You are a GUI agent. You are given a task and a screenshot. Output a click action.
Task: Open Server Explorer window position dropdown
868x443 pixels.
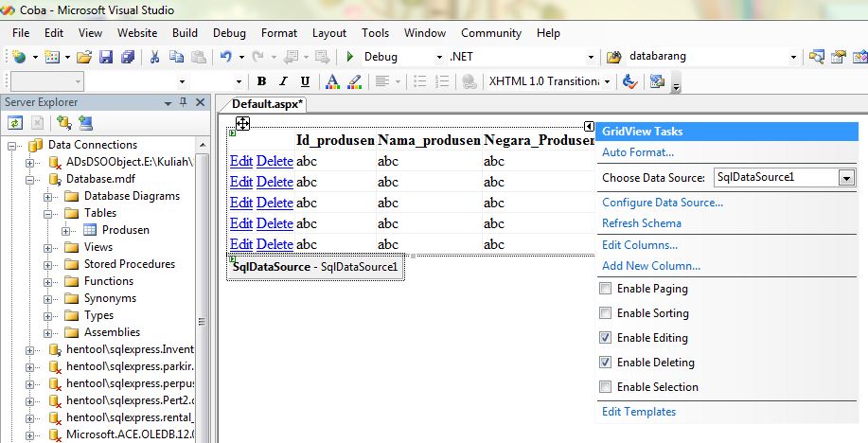click(168, 103)
